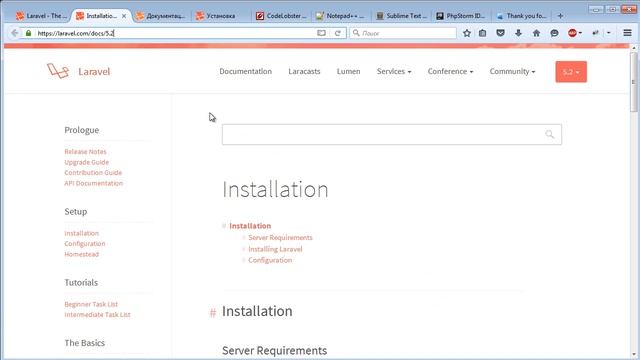The width and height of the screenshot is (640, 360).
Task: Open reader view icon in address bar
Action: pos(321,33)
